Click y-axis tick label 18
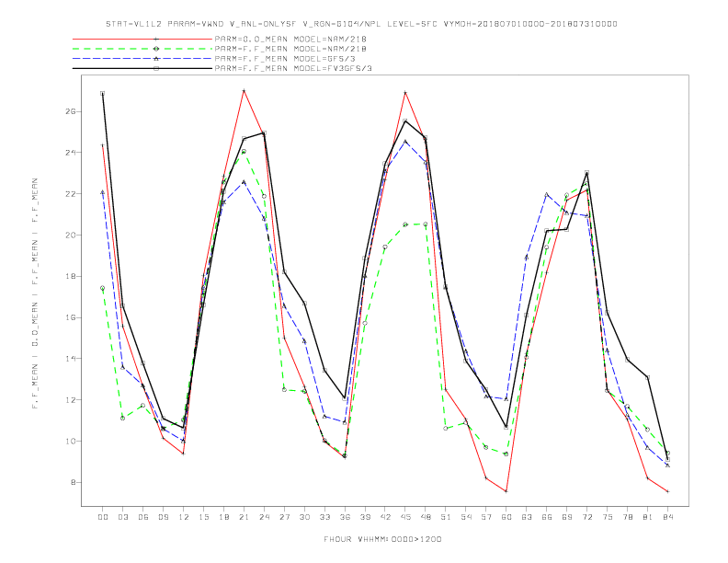Viewport: 728px width, 563px height. (70, 276)
